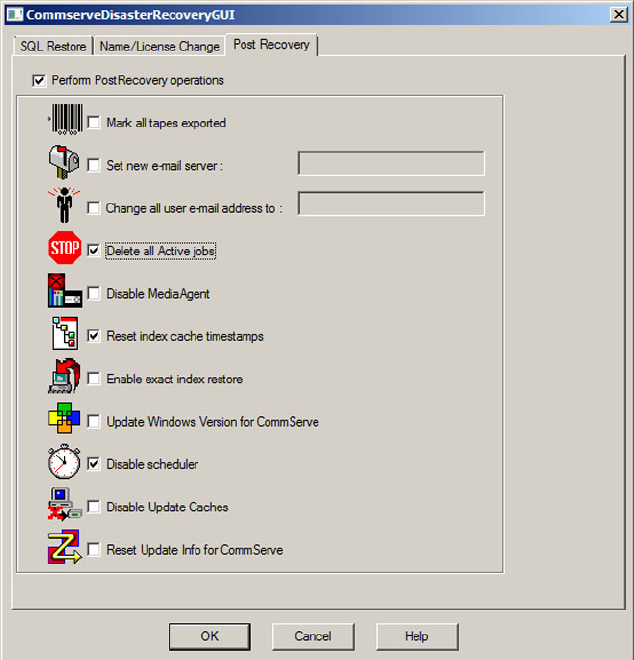Viewport: 634px width, 660px height.
Task: Uncheck Delete all Active jobs
Action: [x=93, y=250]
